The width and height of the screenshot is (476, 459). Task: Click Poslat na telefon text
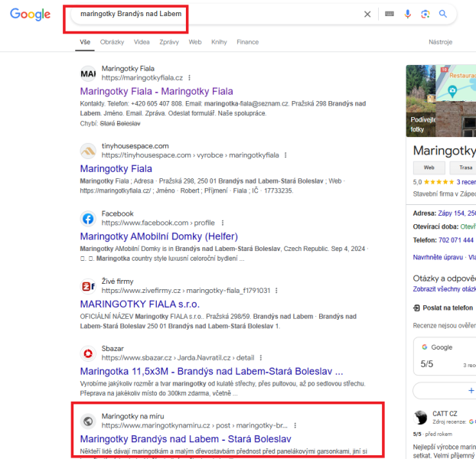click(x=448, y=308)
